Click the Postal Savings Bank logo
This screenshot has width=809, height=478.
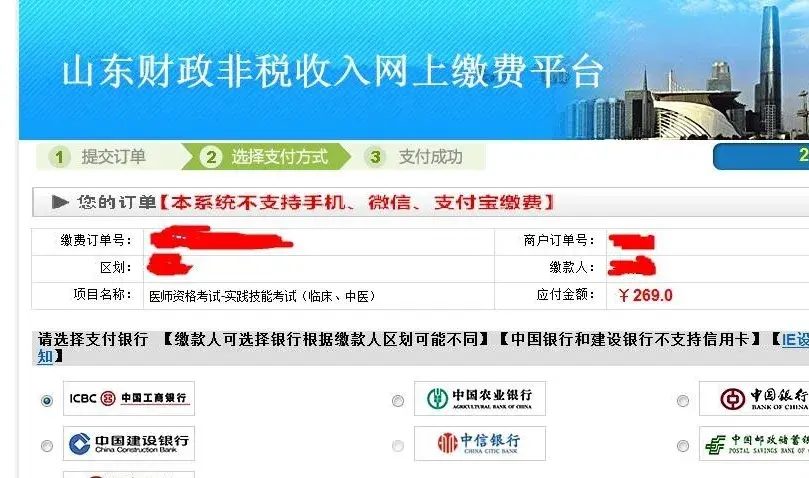[754, 443]
